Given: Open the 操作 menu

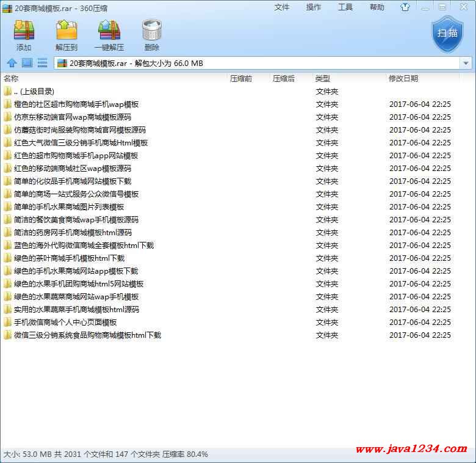Looking at the screenshot, I should [x=314, y=7].
